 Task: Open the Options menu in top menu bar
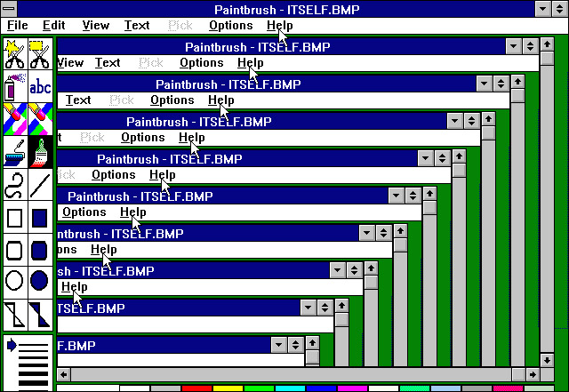230,26
